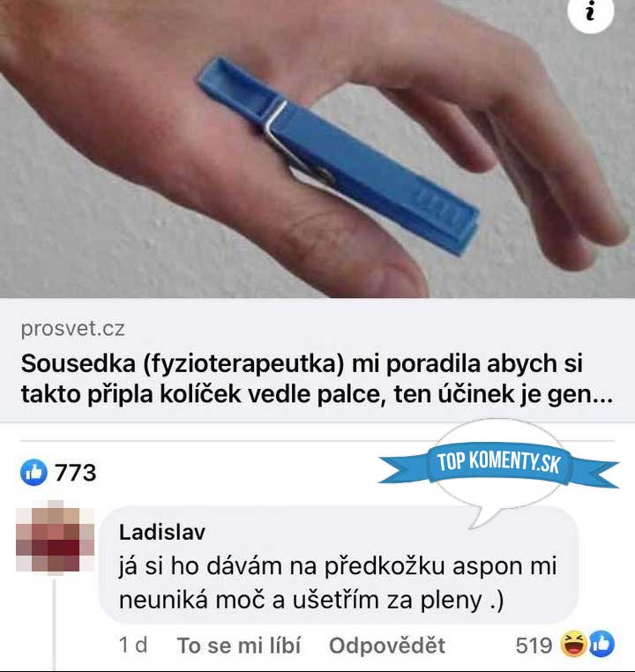Viewport: 635px width, 672px height.
Task: Like the comment with To se mi líbí
Action: [x=239, y=646]
